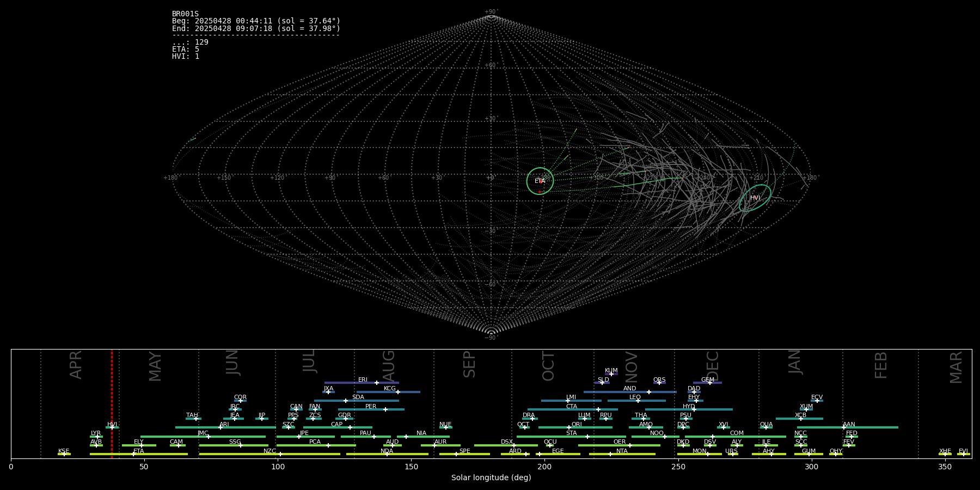Click the KSE shower label
This screenshot has height=490, width=980.
(x=64, y=451)
